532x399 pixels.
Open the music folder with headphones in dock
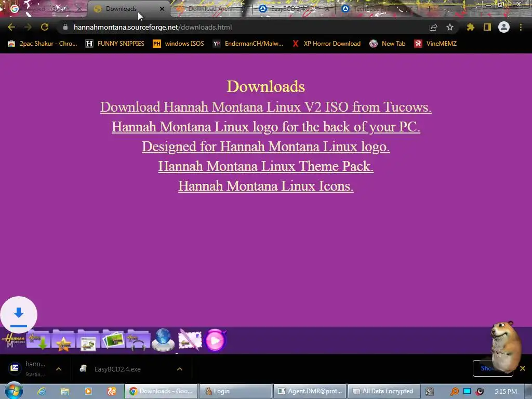138,340
